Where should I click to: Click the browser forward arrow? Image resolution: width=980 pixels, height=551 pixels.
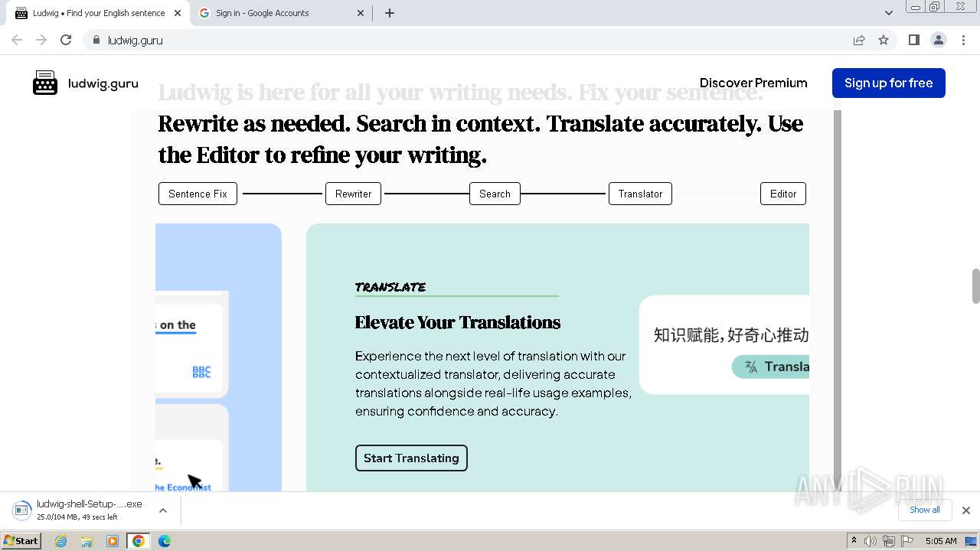tap(41, 40)
